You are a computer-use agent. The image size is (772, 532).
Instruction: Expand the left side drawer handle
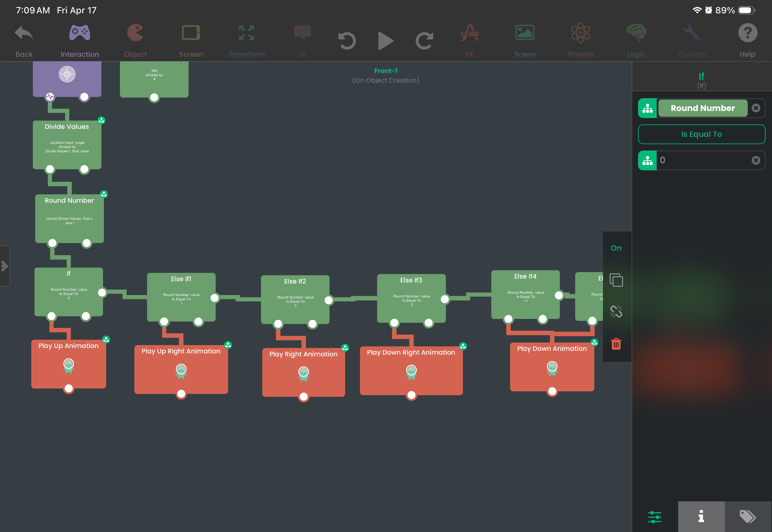pyautogui.click(x=5, y=266)
